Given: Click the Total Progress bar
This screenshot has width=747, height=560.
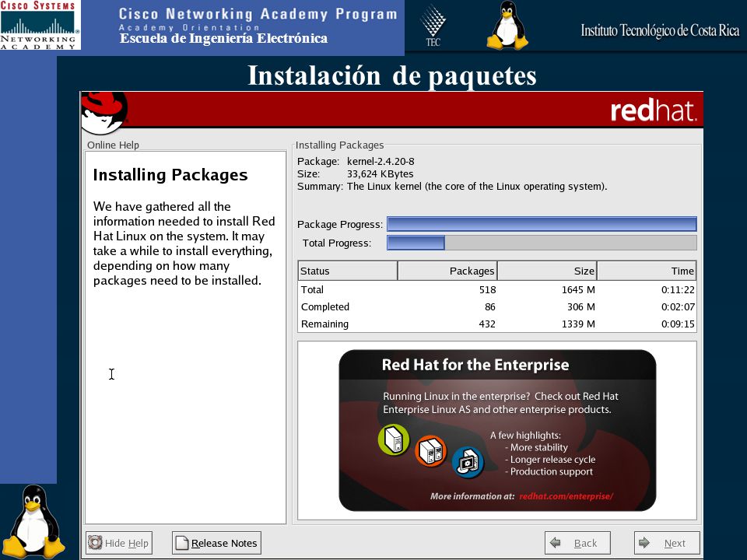Looking at the screenshot, I should [542, 243].
